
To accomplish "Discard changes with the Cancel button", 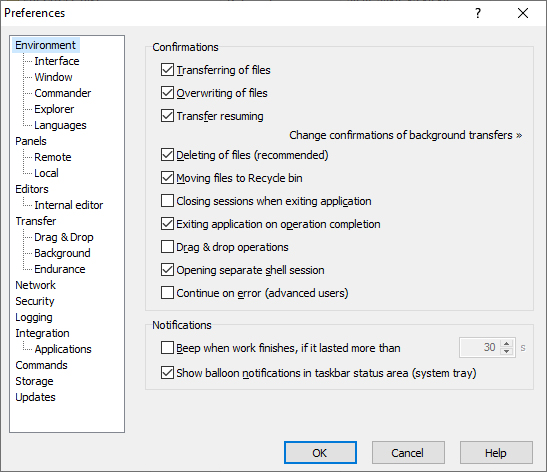I will pyautogui.click(x=408, y=453).
